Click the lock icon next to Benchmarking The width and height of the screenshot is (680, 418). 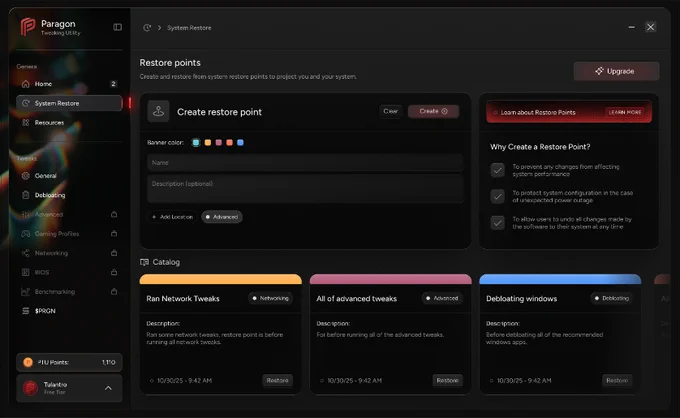(x=114, y=291)
